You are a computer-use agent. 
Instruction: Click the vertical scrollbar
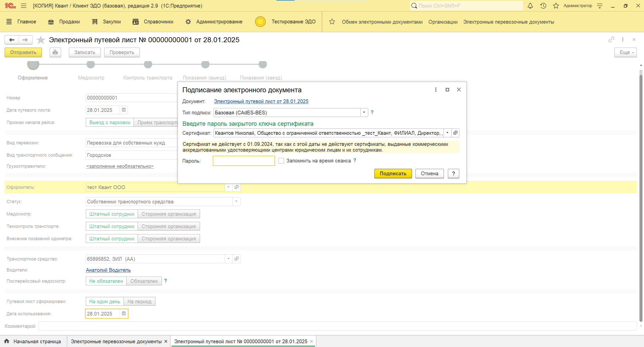(x=641, y=196)
